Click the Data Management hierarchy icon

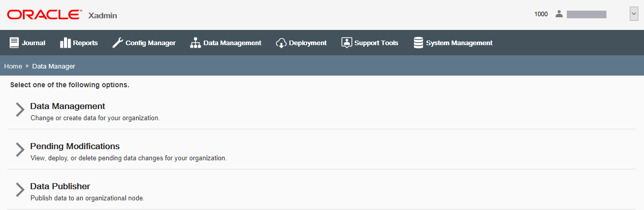tap(196, 43)
